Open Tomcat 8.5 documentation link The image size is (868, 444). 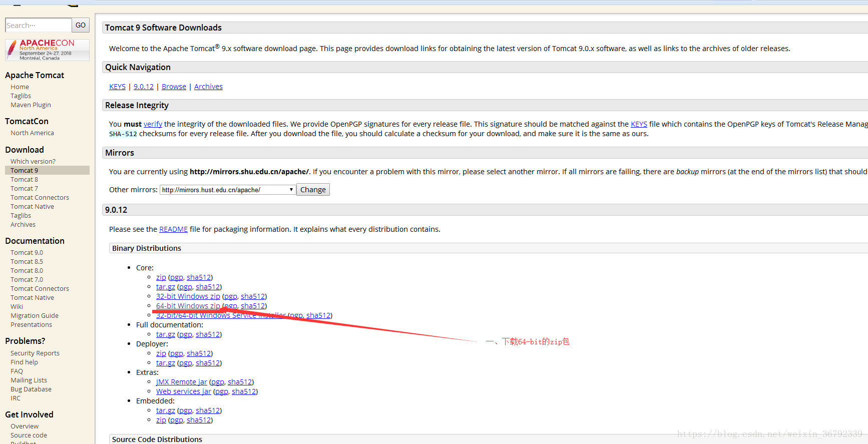click(x=27, y=261)
